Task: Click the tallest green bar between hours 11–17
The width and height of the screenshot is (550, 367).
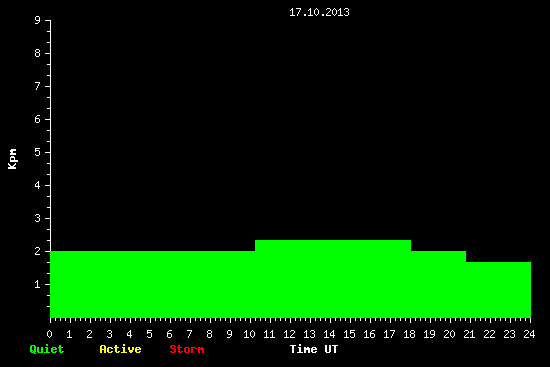Action: pyautogui.click(x=333, y=279)
